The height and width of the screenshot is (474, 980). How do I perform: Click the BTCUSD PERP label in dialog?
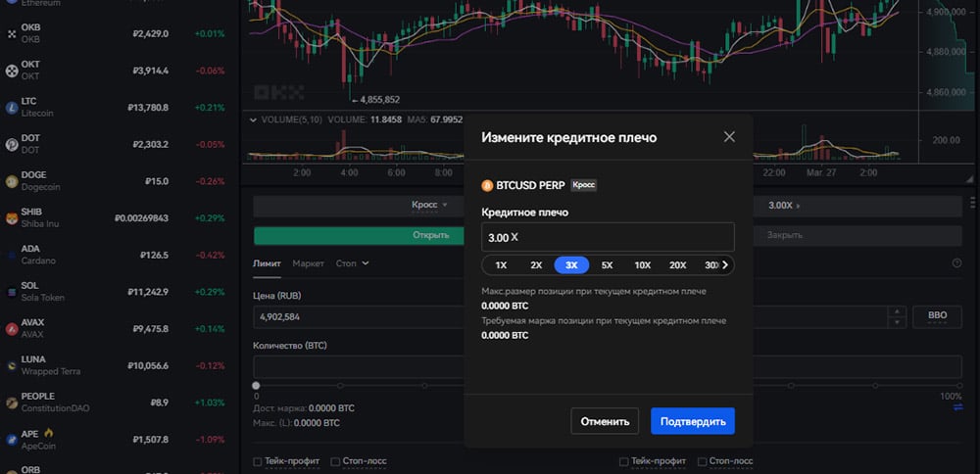[530, 185]
